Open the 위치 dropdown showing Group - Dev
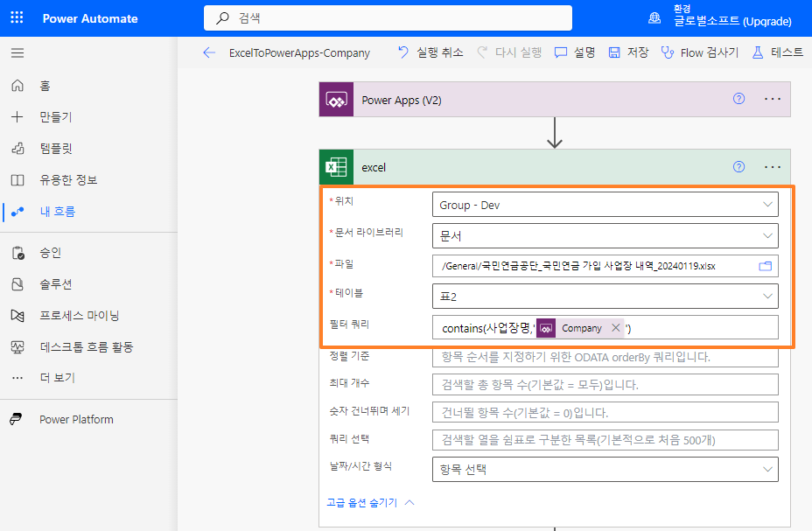The height and width of the screenshot is (531, 812). click(x=605, y=205)
